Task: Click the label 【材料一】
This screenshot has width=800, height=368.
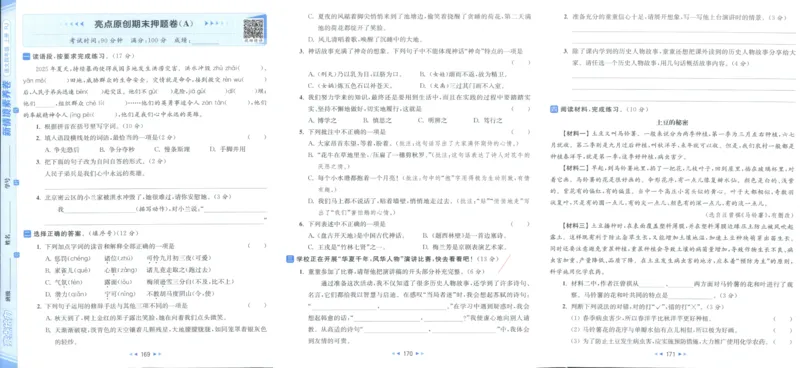Action: tap(575, 134)
